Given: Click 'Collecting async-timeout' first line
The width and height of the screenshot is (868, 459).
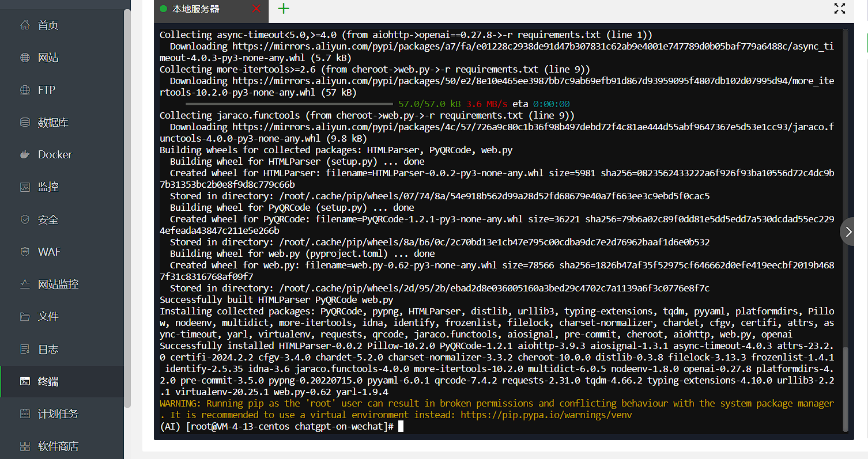Looking at the screenshot, I should 406,35.
